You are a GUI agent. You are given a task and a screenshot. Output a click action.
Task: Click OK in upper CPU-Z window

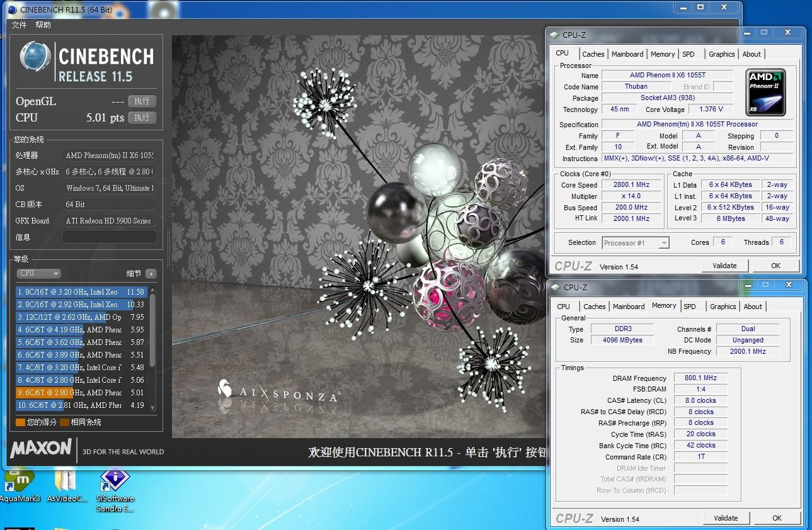tap(775, 266)
